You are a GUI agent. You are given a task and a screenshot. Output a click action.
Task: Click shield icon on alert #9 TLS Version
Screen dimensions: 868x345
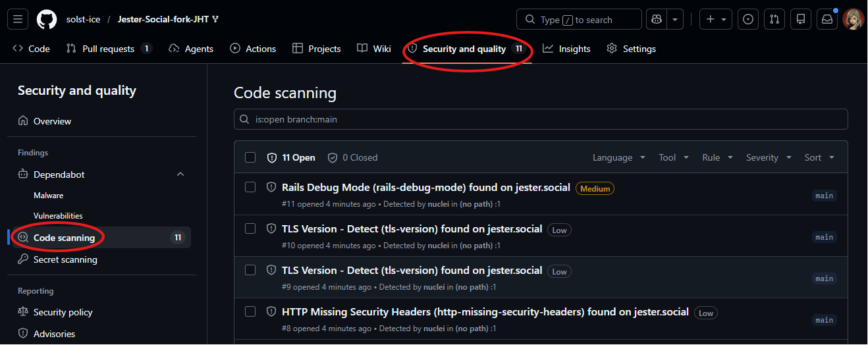coord(271,270)
